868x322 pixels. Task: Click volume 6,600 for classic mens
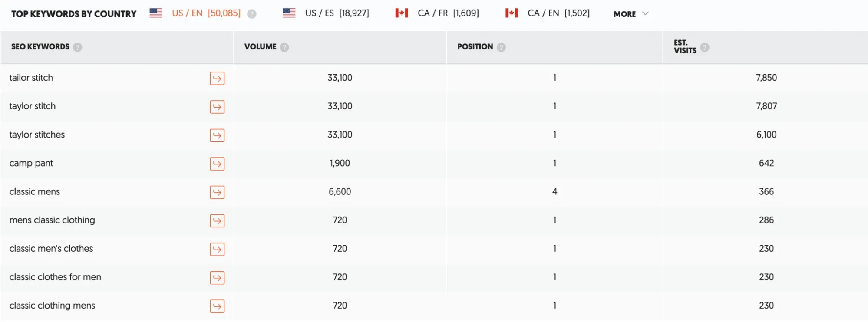(340, 191)
